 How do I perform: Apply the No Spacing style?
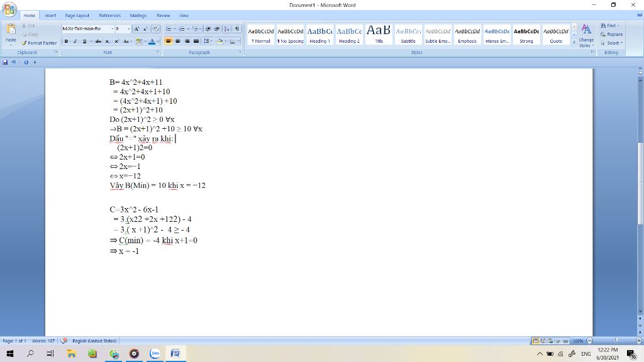click(291, 35)
